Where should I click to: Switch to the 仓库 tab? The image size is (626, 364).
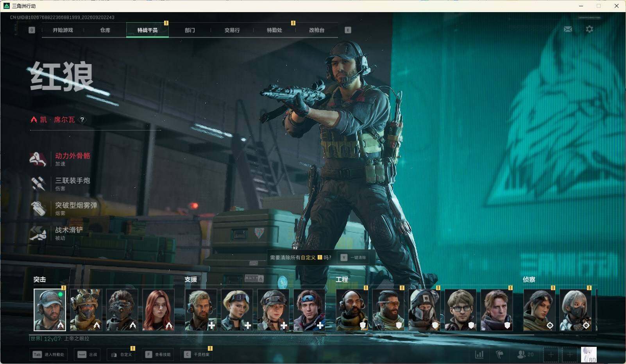105,30
